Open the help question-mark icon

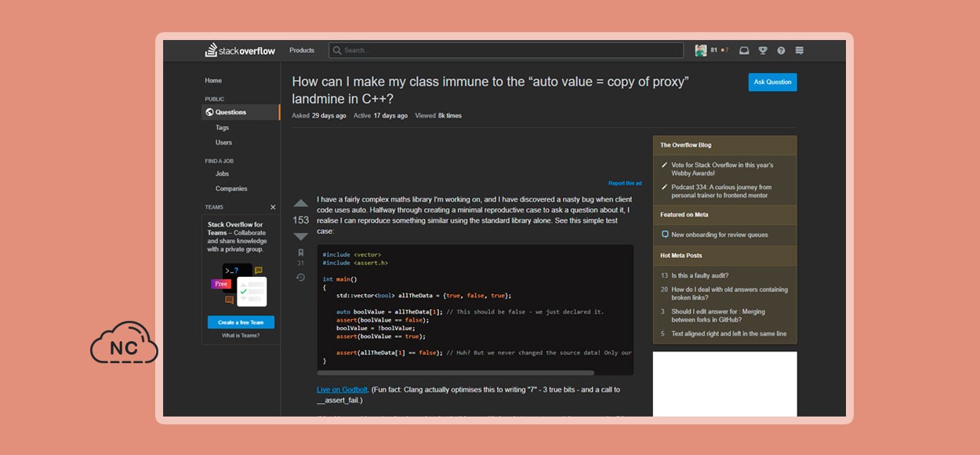click(781, 50)
